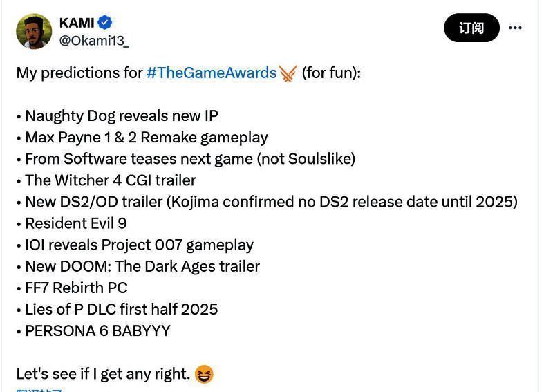Click the translate post link at bottom

(x=39, y=389)
